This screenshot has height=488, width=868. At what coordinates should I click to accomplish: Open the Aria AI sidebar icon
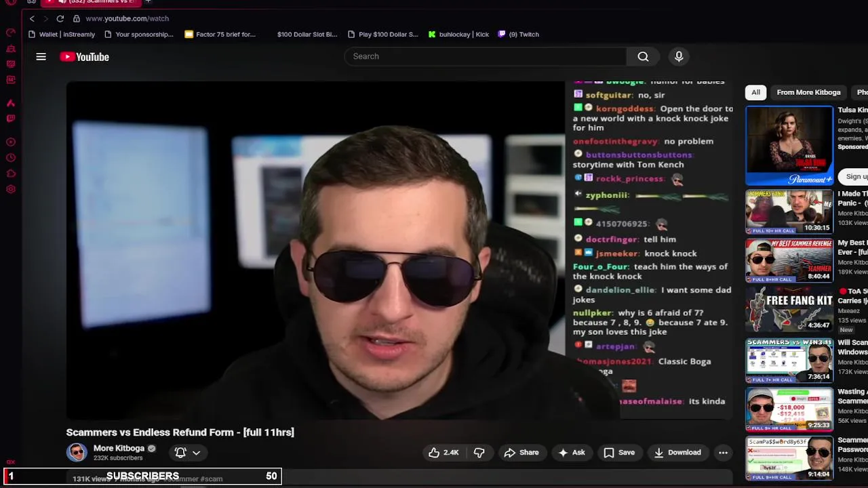point(11,102)
